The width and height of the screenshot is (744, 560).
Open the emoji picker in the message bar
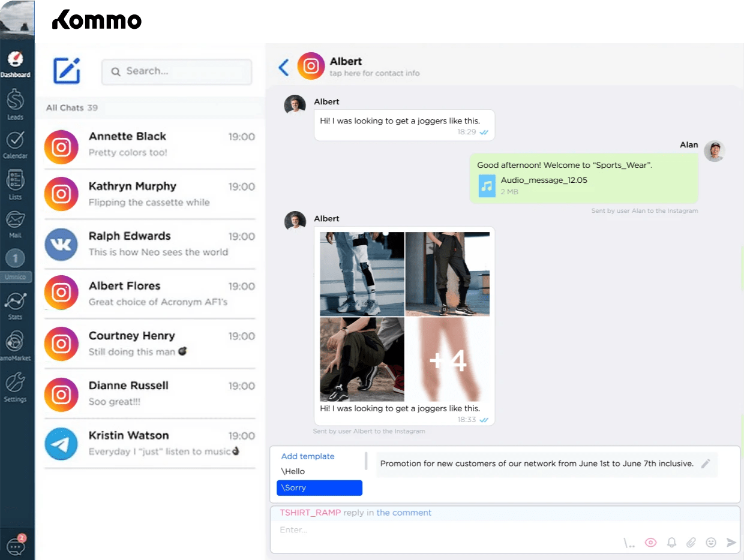pyautogui.click(x=711, y=542)
